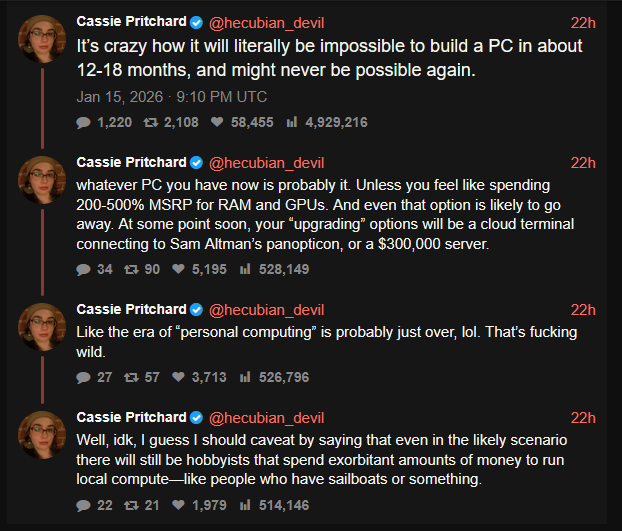Click Cassie Pritchard name on the last tweet
The width and height of the screenshot is (622, 531).
tap(131, 417)
